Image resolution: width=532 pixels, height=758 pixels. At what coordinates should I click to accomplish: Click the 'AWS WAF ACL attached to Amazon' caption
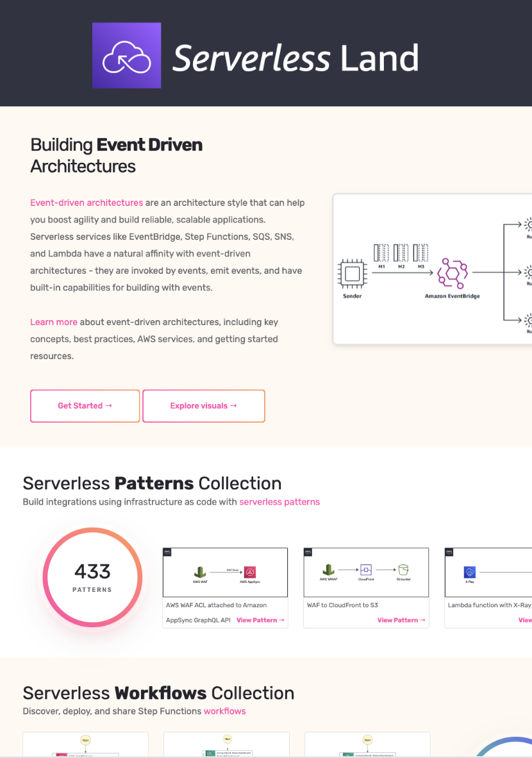[x=217, y=605]
